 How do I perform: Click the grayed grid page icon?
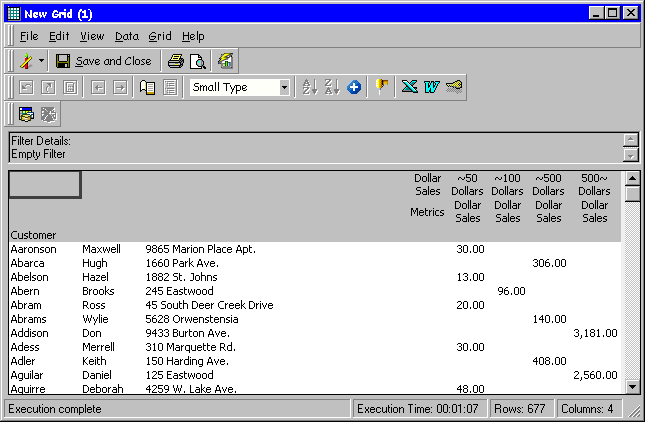[70, 87]
